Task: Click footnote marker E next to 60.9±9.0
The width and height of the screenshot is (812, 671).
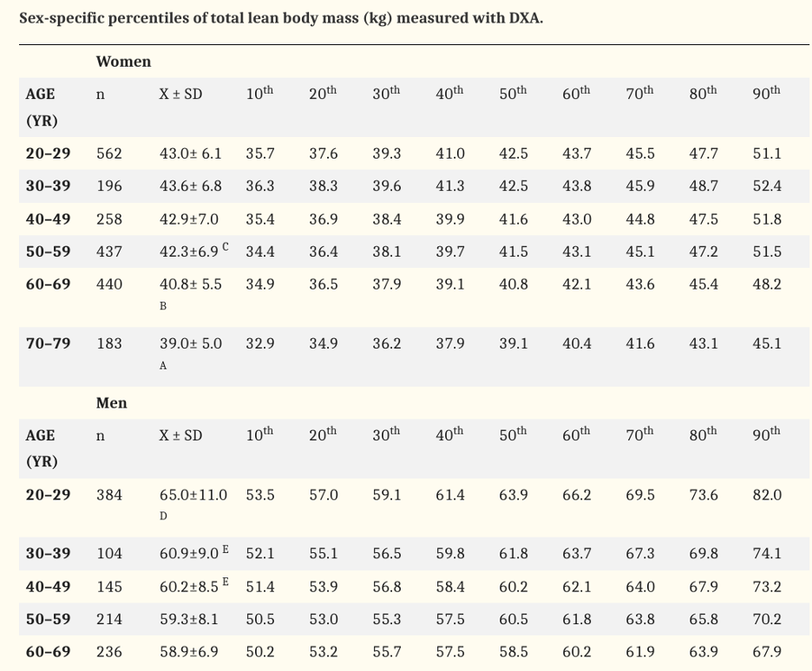Action: pyautogui.click(x=226, y=549)
